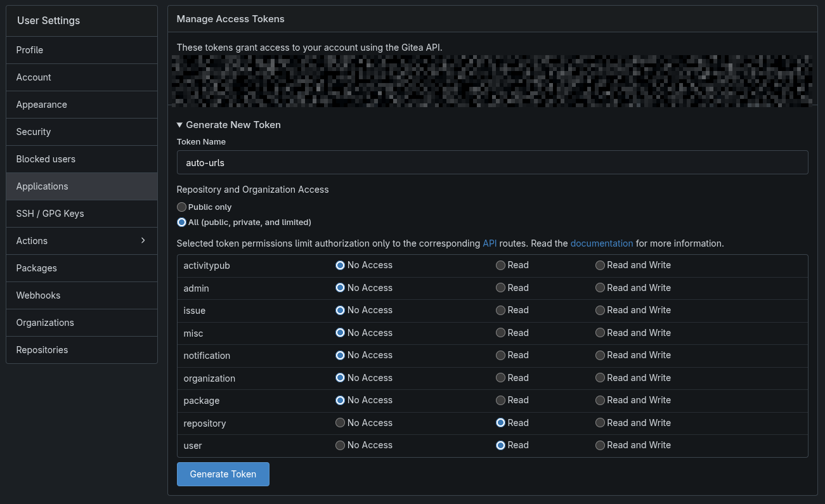This screenshot has height=504, width=825.
Task: Set user permission to Read and Write
Action: tap(600, 445)
